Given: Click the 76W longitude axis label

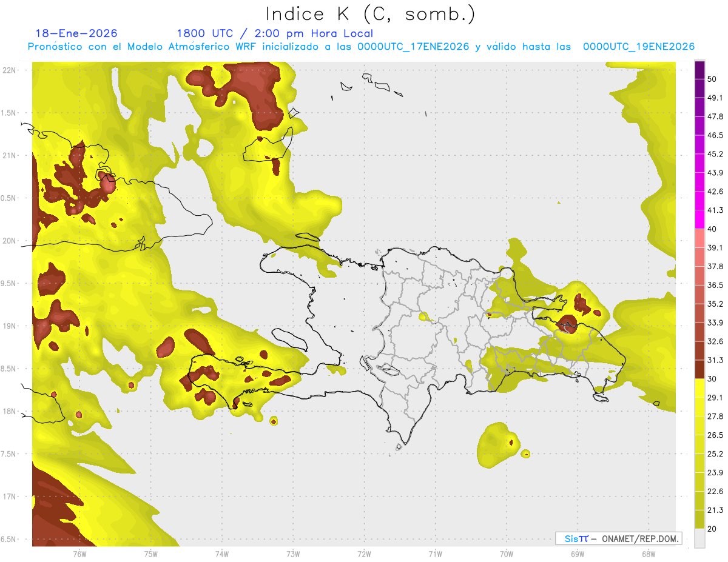Looking at the screenshot, I should click(x=79, y=554).
